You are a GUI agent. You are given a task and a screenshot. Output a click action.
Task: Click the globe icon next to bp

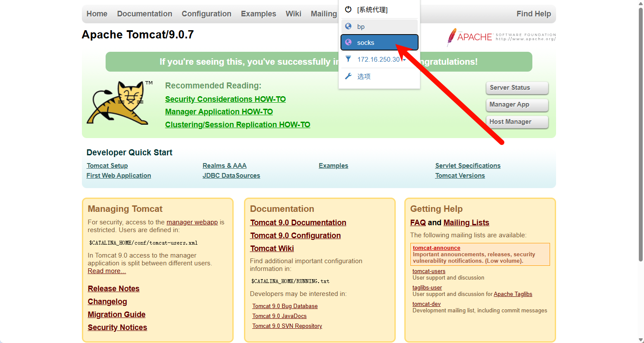point(348,26)
